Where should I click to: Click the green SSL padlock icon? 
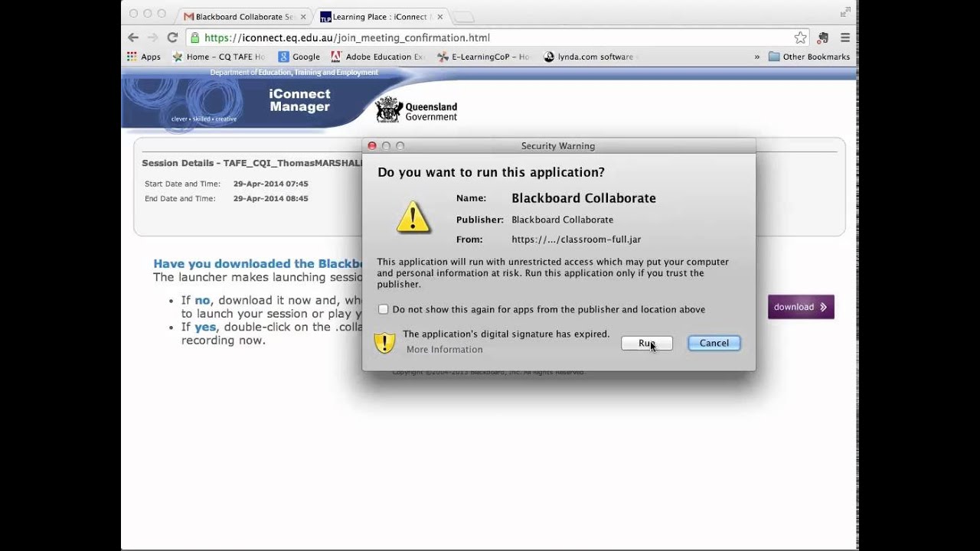click(x=194, y=37)
